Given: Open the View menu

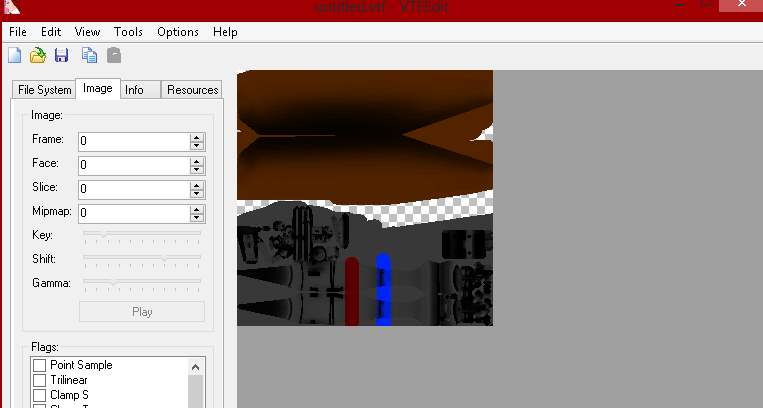Looking at the screenshot, I should [87, 32].
